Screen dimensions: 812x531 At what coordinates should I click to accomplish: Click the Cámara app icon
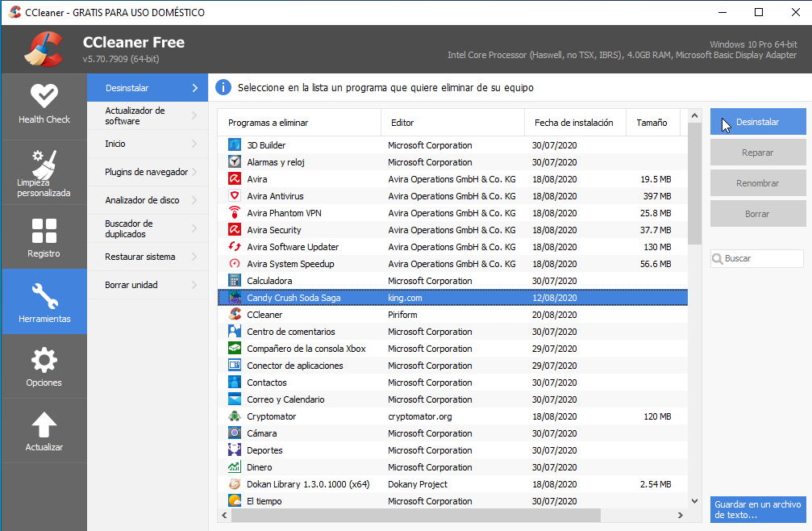235,433
